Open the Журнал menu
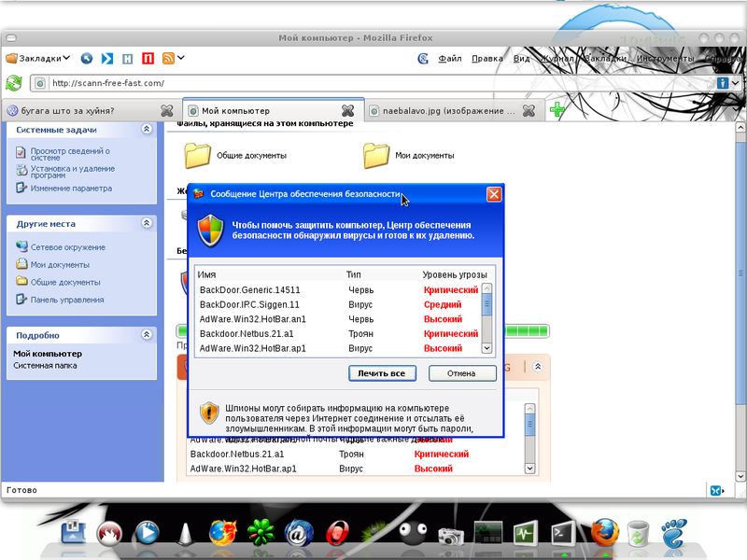 [x=557, y=58]
